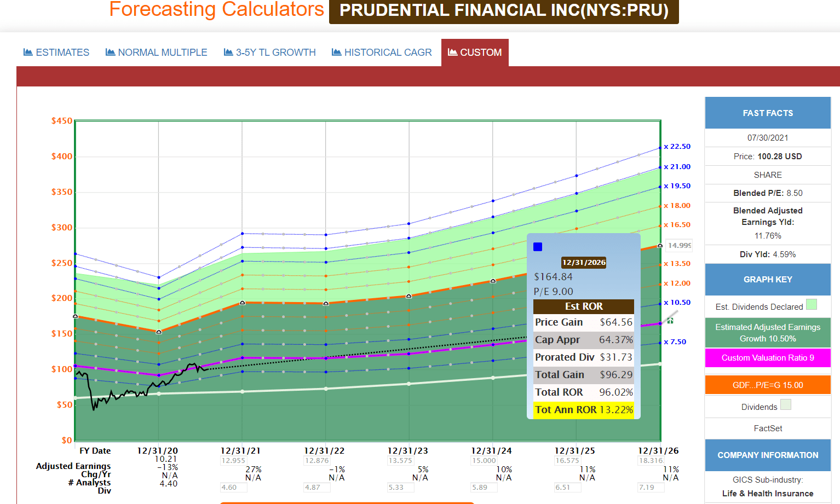Click the GDF...P/E=G 15.00 key
Image resolution: width=840 pixels, height=504 pixels.
click(x=768, y=385)
